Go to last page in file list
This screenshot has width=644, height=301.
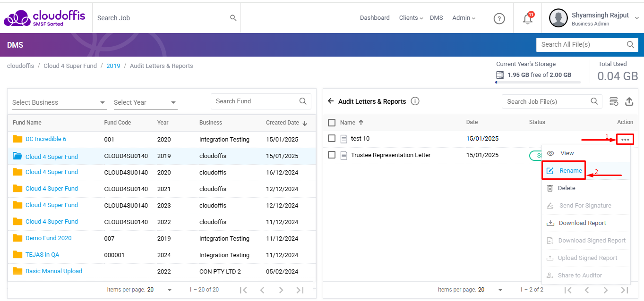[624, 290]
